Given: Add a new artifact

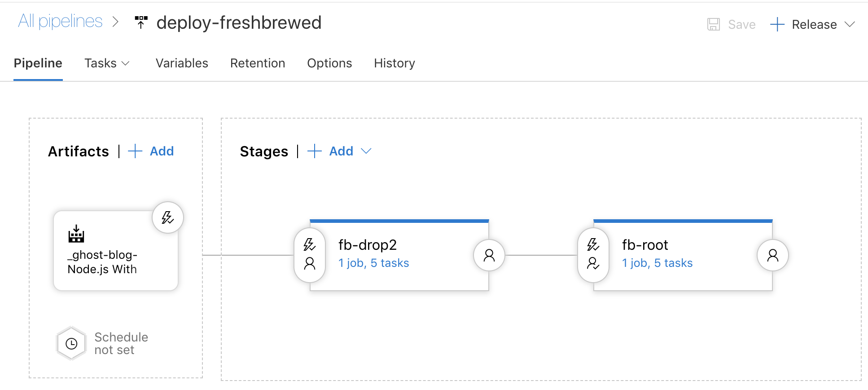Looking at the screenshot, I should (151, 151).
